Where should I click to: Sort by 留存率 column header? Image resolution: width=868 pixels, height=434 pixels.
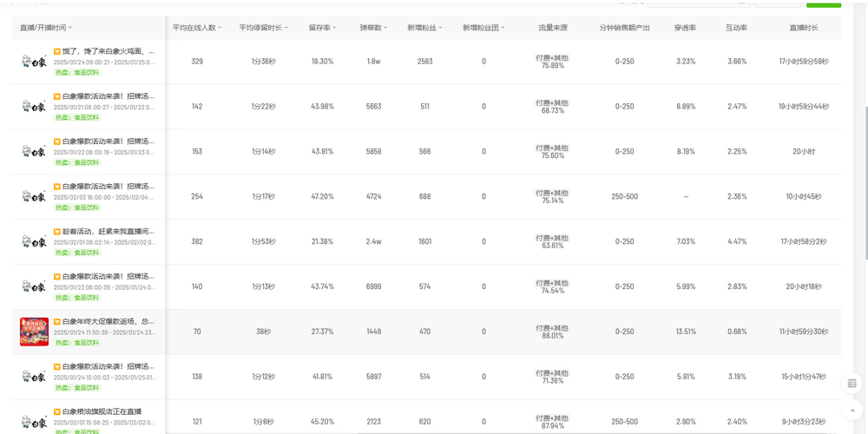[322, 28]
